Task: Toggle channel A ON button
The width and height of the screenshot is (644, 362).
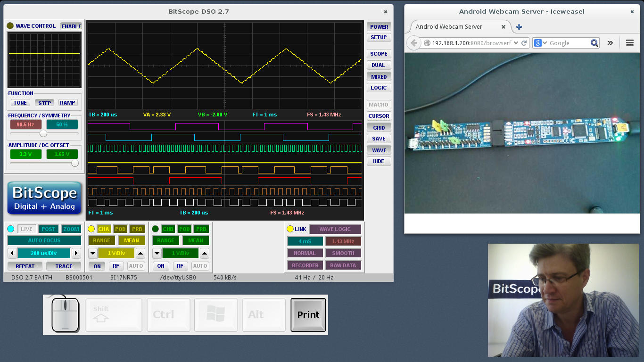Action: (97, 266)
